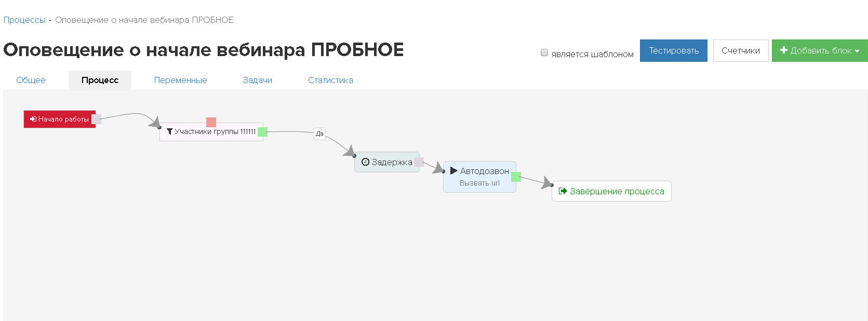868x321 pixels.
Task: Click the clock icon on Задержка block
Action: [x=365, y=162]
